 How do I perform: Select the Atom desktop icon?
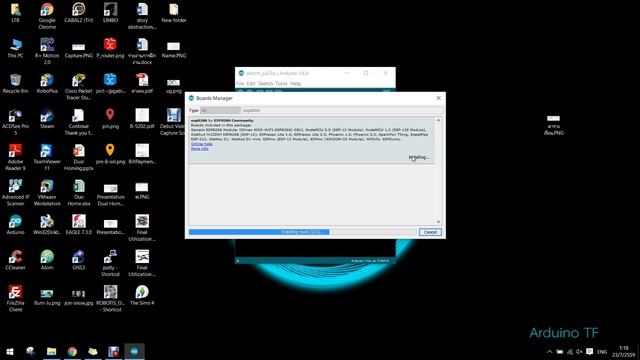pos(47,260)
